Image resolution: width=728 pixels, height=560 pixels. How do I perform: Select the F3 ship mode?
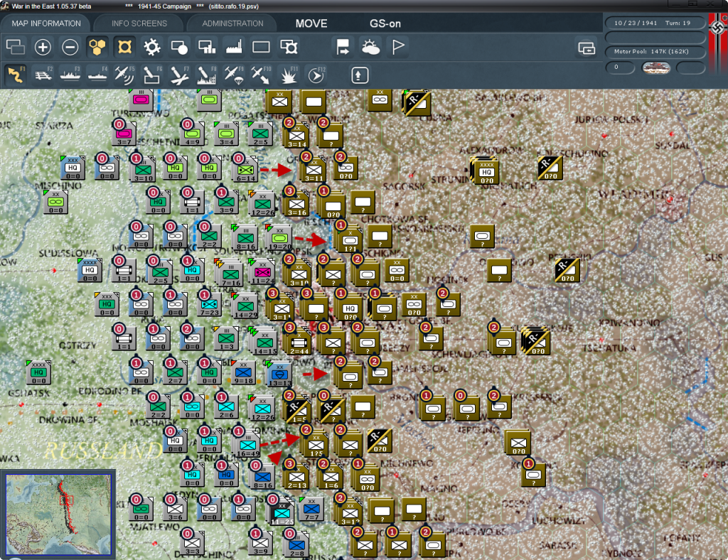(x=70, y=75)
